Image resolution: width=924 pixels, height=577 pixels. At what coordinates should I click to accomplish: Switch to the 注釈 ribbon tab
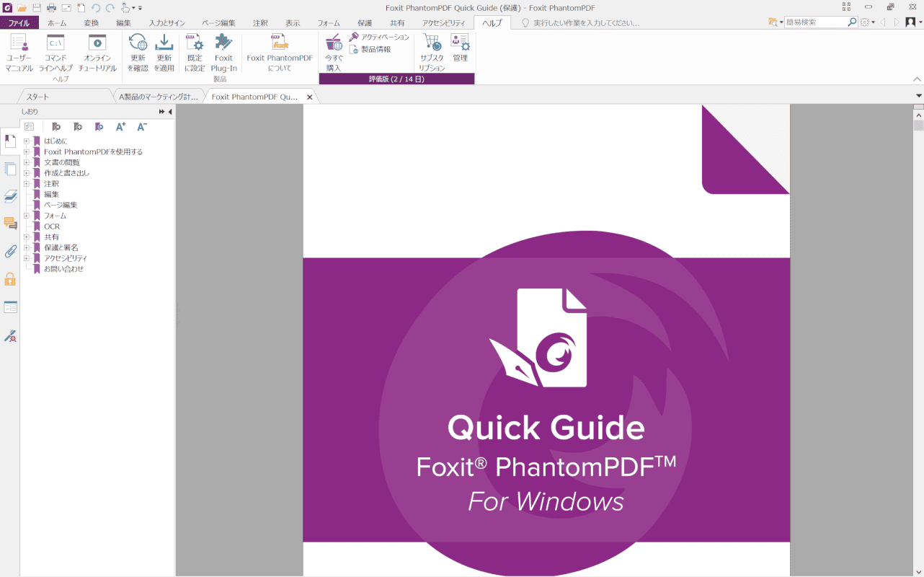click(260, 23)
